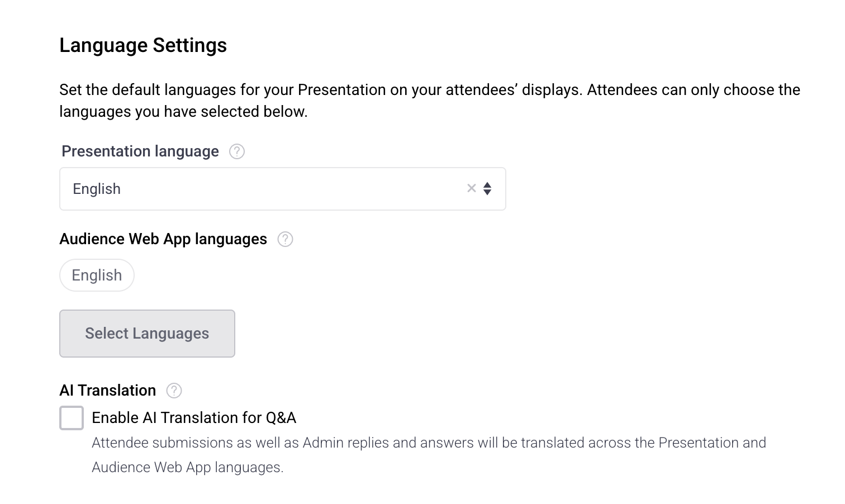
Task: Click the help icon next to AI Translation
Action: 174,391
